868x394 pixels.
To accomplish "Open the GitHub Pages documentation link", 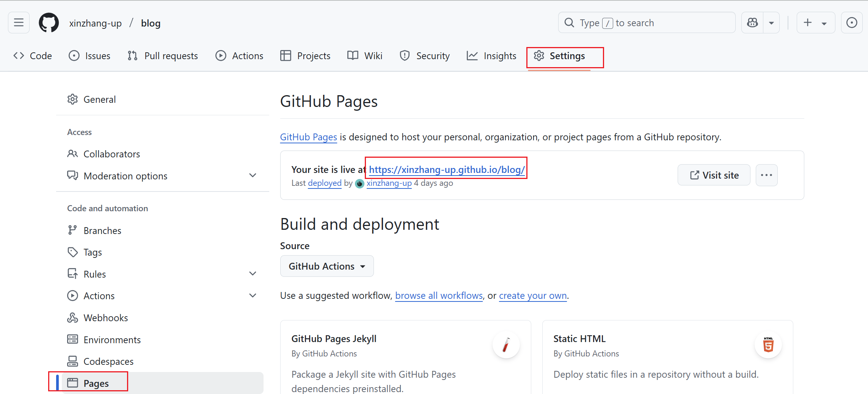I will point(308,137).
